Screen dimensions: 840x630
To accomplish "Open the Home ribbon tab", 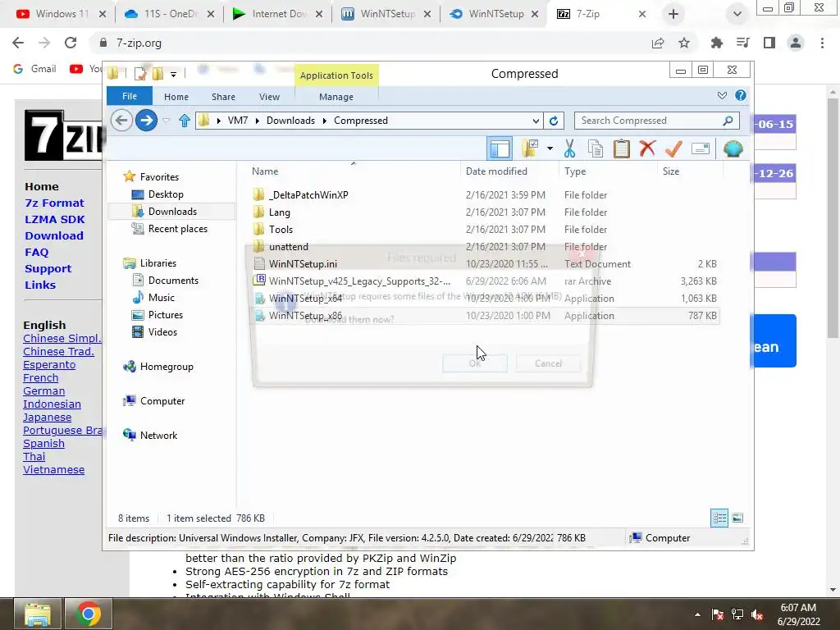I will (x=176, y=97).
